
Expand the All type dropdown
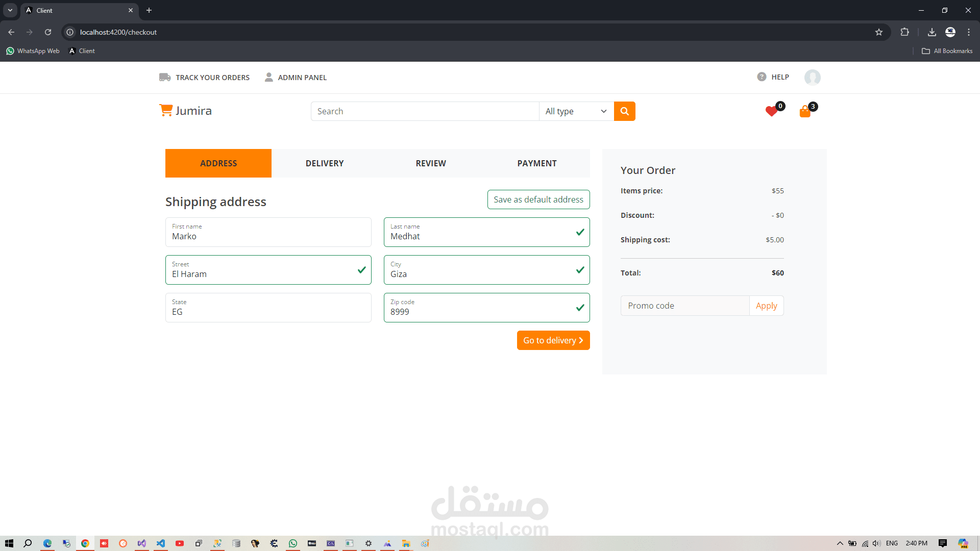(x=576, y=111)
